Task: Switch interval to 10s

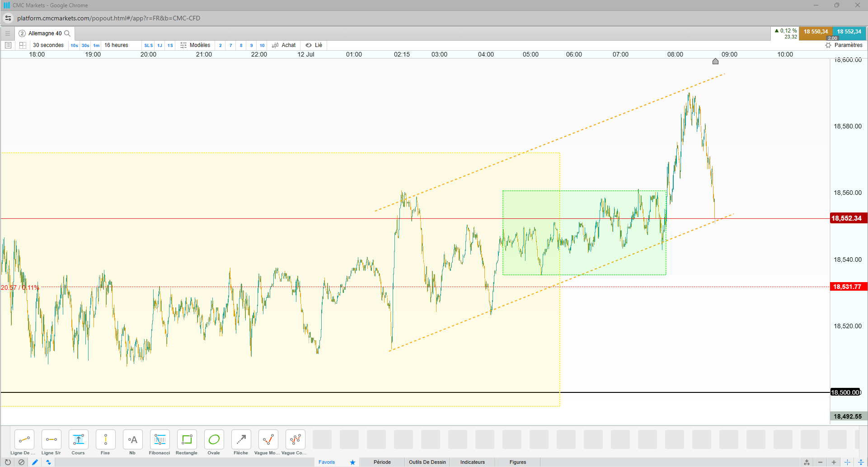Action: 74,46
